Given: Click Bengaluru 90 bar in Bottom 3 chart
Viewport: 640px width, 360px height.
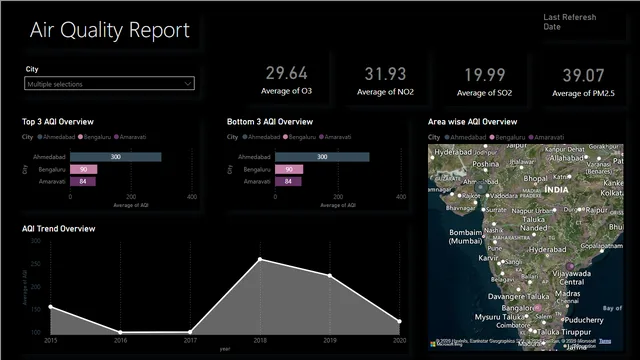Looking at the screenshot, I should 289,169.
